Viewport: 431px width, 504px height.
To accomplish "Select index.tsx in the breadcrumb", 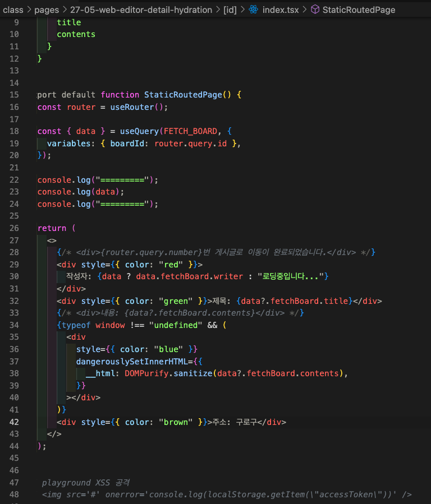I will 281,10.
